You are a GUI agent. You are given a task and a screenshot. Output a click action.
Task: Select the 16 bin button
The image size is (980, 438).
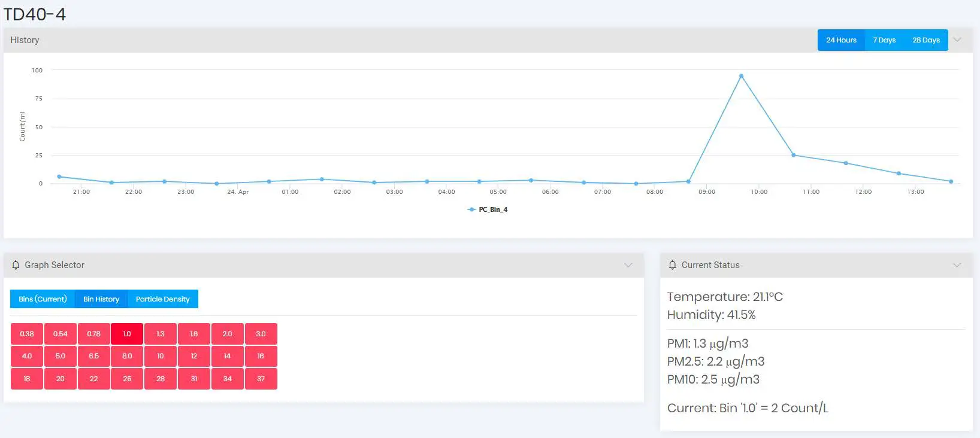tap(261, 356)
